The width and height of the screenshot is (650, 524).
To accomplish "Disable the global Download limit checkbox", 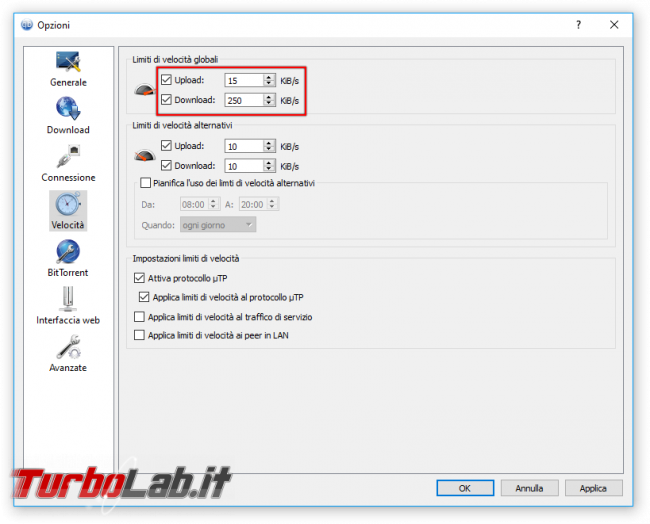I will [x=166, y=99].
